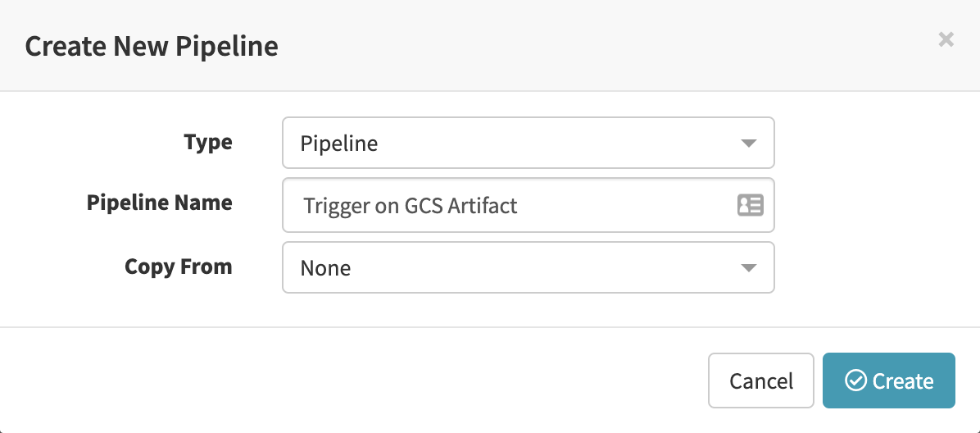Click the 'Trigger on GCS Artifact' text
The width and height of the screenshot is (980, 433).
tap(410, 205)
